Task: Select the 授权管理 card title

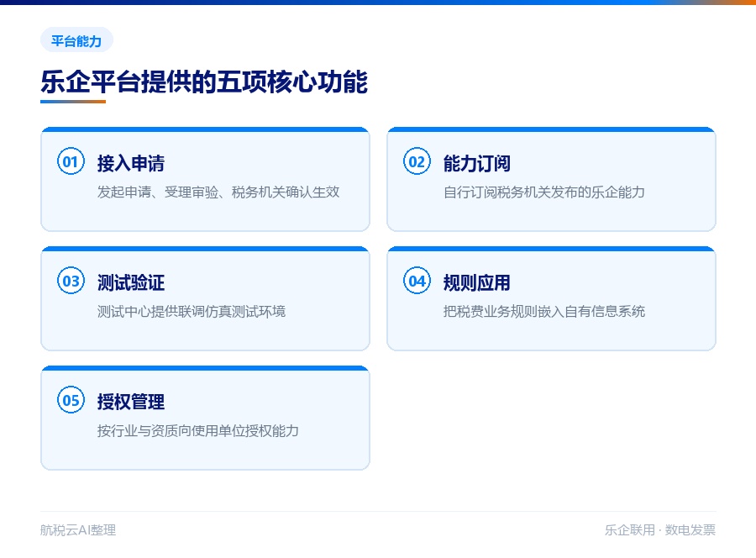Action: [x=131, y=402]
